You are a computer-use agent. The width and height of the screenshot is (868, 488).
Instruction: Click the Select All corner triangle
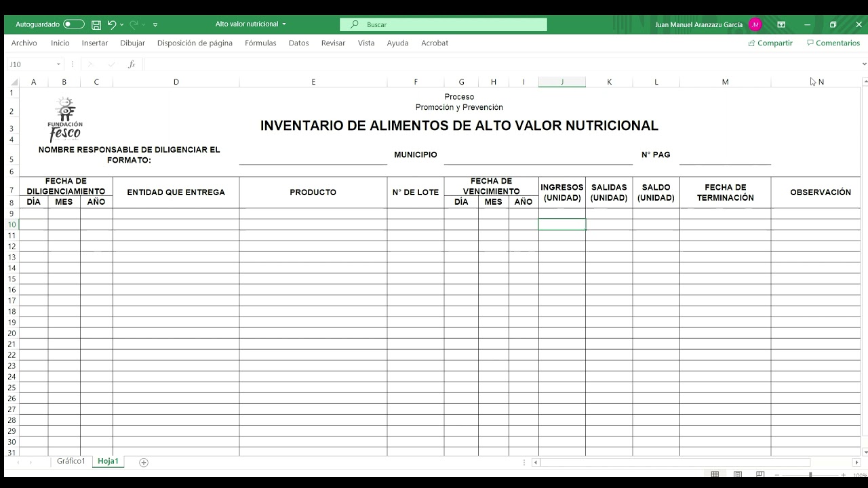click(x=13, y=82)
